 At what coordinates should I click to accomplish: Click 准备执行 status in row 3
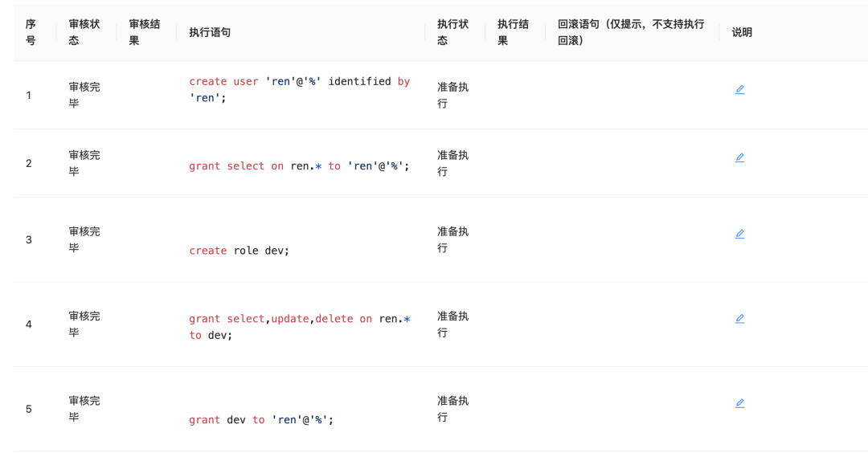pos(452,239)
